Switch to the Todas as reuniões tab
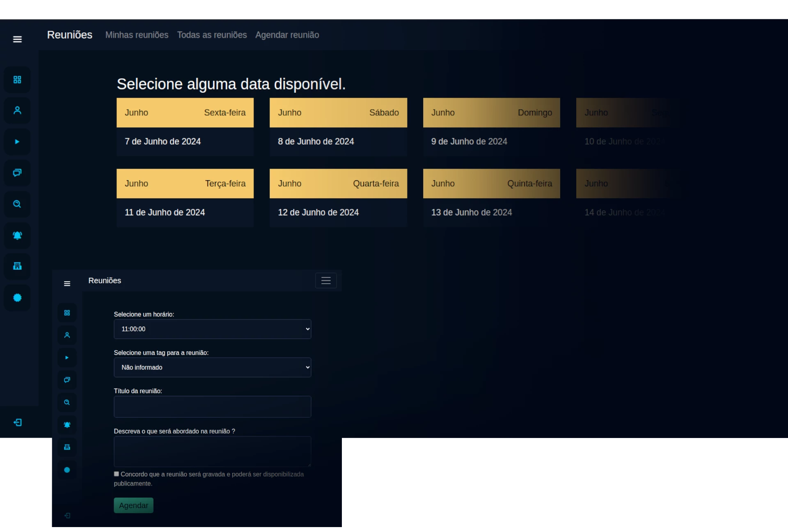Screen dimensions: 788x532 pos(212,35)
